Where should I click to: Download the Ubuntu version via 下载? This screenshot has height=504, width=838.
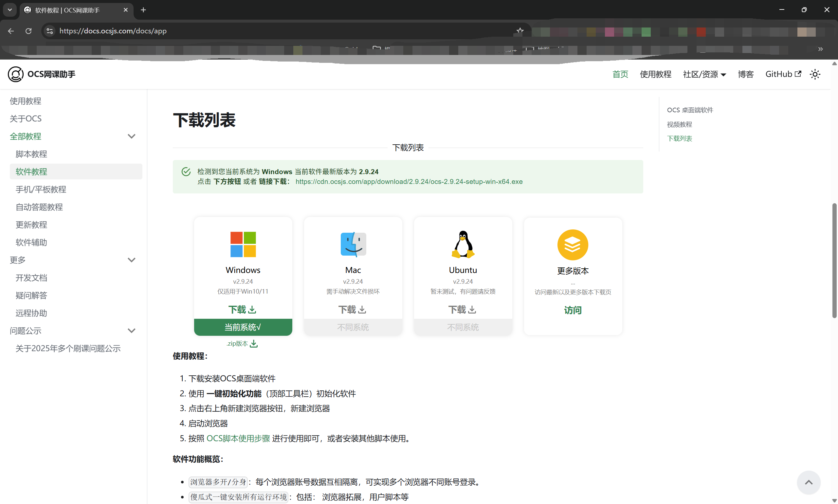tap(462, 309)
